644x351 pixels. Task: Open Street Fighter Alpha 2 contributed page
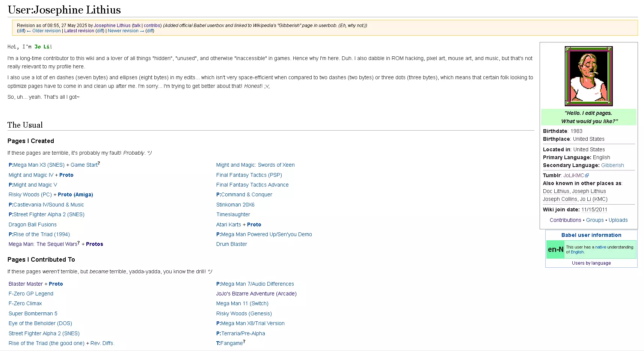click(x=44, y=333)
